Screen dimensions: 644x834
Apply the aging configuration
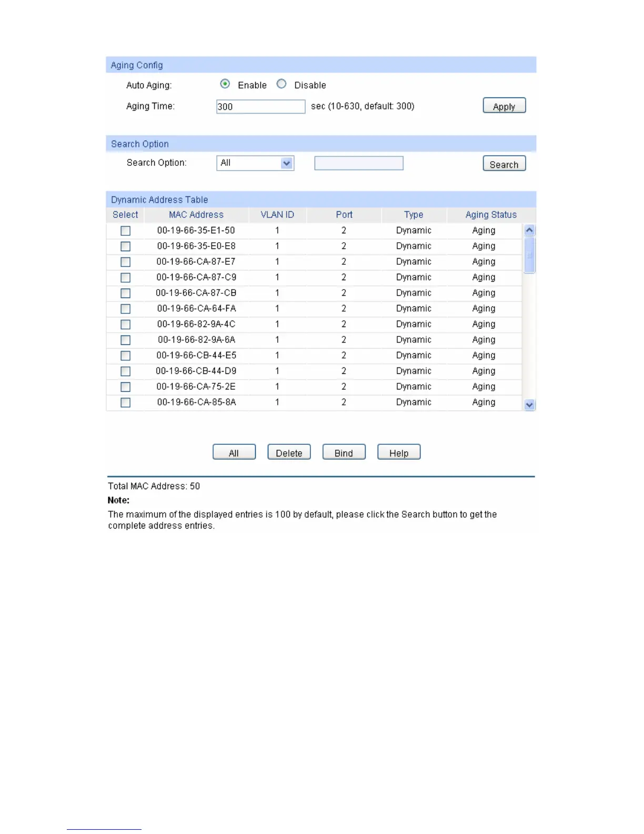tap(504, 106)
